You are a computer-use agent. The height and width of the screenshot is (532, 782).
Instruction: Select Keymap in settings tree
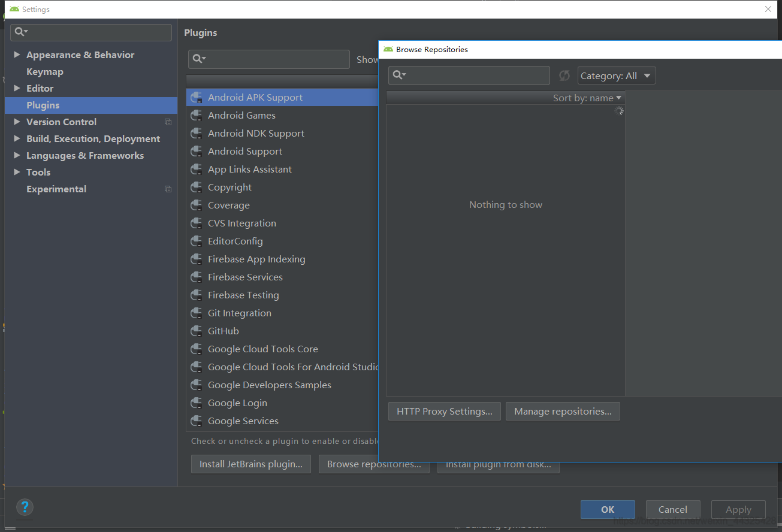tap(45, 71)
